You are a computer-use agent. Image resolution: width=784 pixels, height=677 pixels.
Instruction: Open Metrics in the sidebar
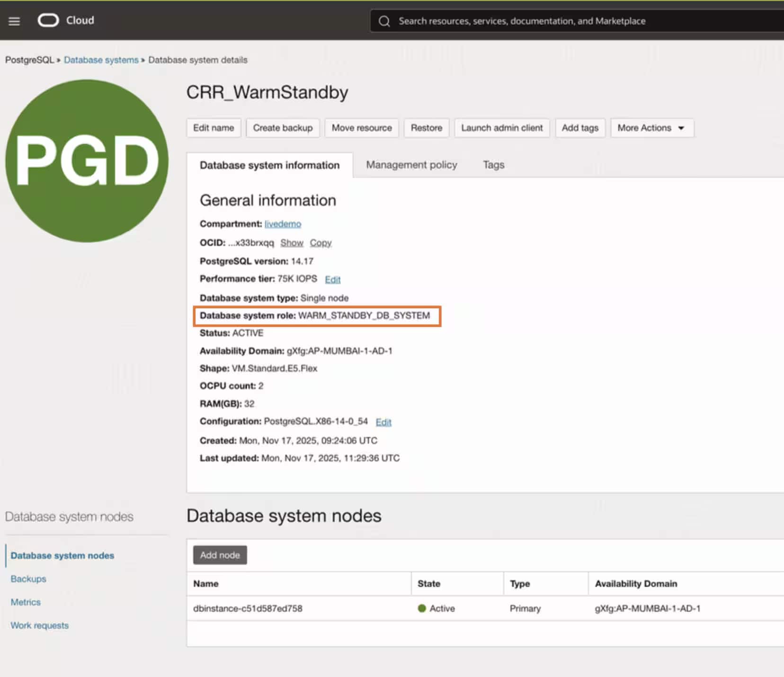click(26, 602)
